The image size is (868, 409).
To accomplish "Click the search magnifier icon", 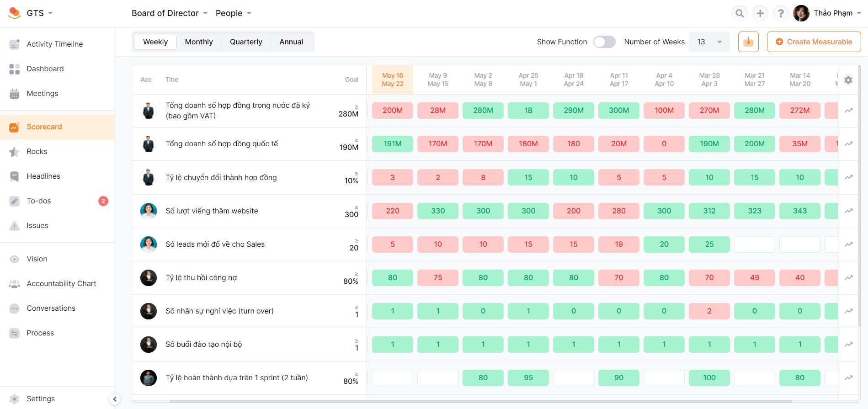I will pyautogui.click(x=739, y=13).
